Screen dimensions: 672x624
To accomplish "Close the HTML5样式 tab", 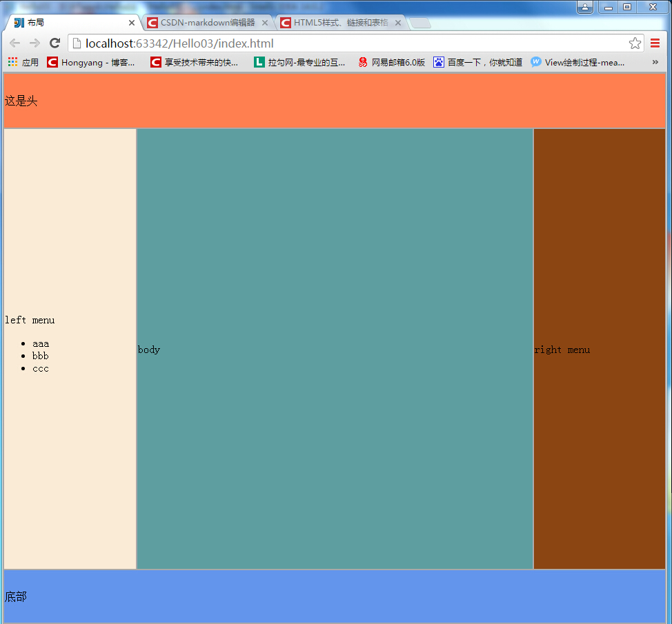I will coord(397,23).
